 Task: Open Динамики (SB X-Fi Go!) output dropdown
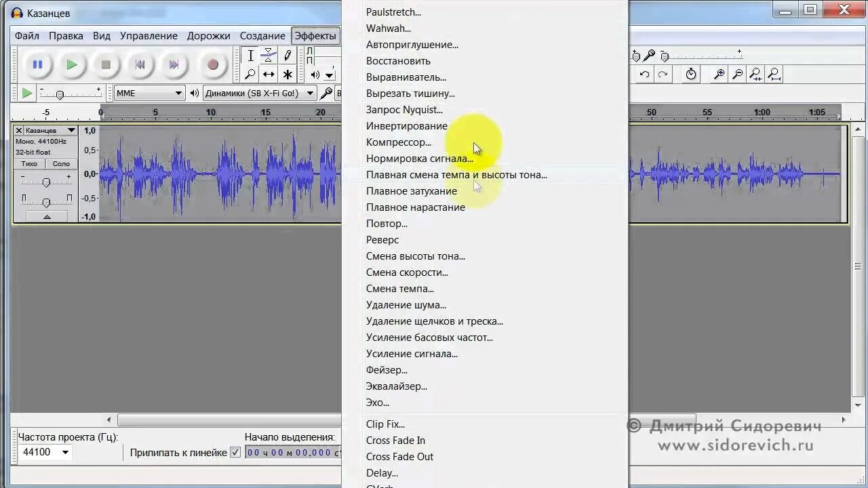coord(260,93)
